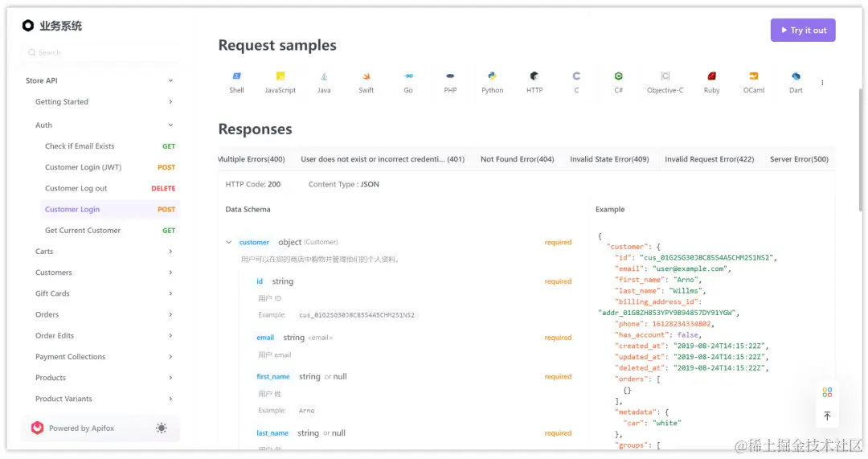868x459 pixels.
Task: Select the JavaScript request sample
Action: (x=280, y=82)
